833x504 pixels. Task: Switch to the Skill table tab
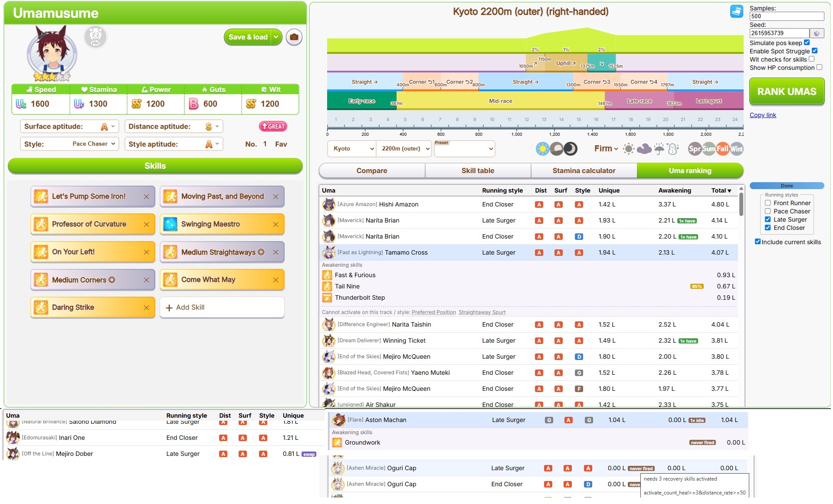[478, 171]
